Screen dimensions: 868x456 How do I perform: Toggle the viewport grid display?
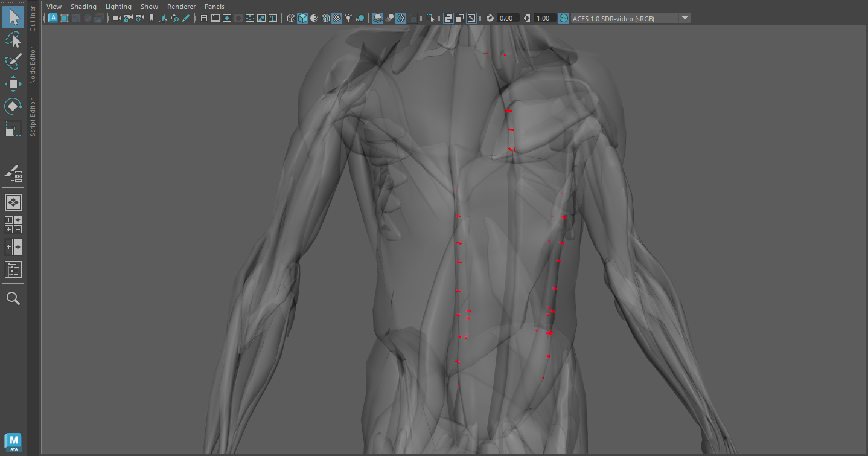(204, 18)
